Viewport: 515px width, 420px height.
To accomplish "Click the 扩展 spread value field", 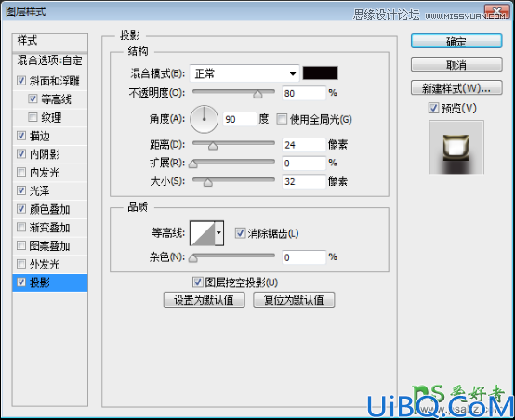I will point(304,163).
